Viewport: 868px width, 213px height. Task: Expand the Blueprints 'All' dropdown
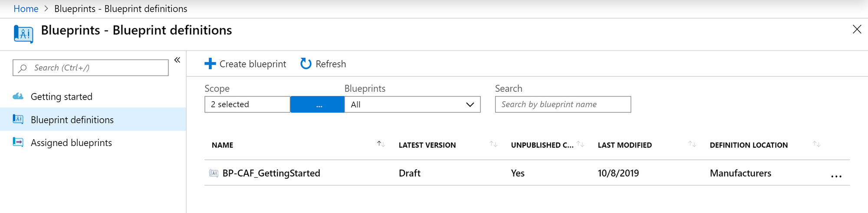coord(412,104)
